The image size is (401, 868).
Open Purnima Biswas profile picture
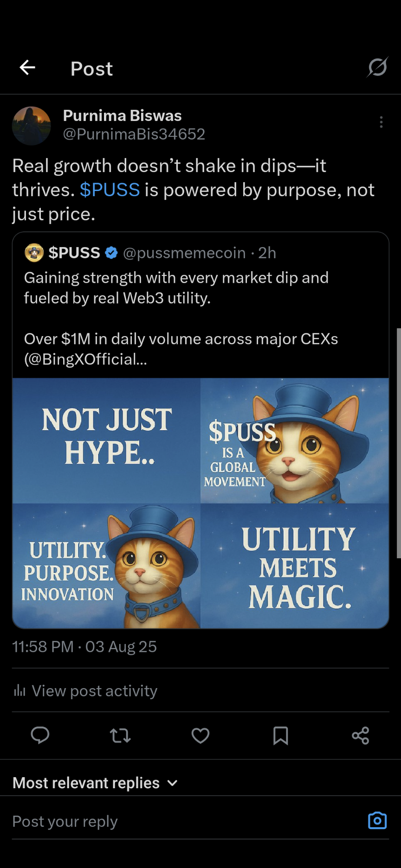pos(31,126)
